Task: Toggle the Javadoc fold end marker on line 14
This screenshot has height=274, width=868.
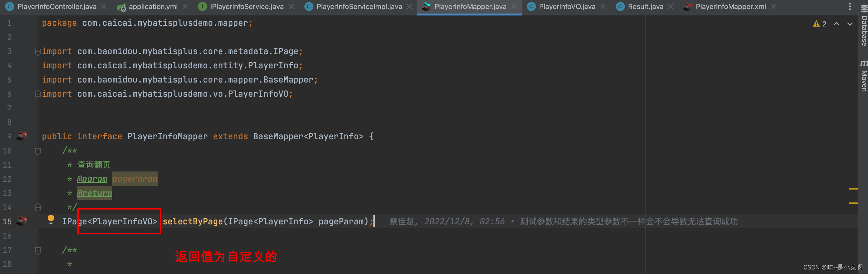Action: [x=38, y=207]
